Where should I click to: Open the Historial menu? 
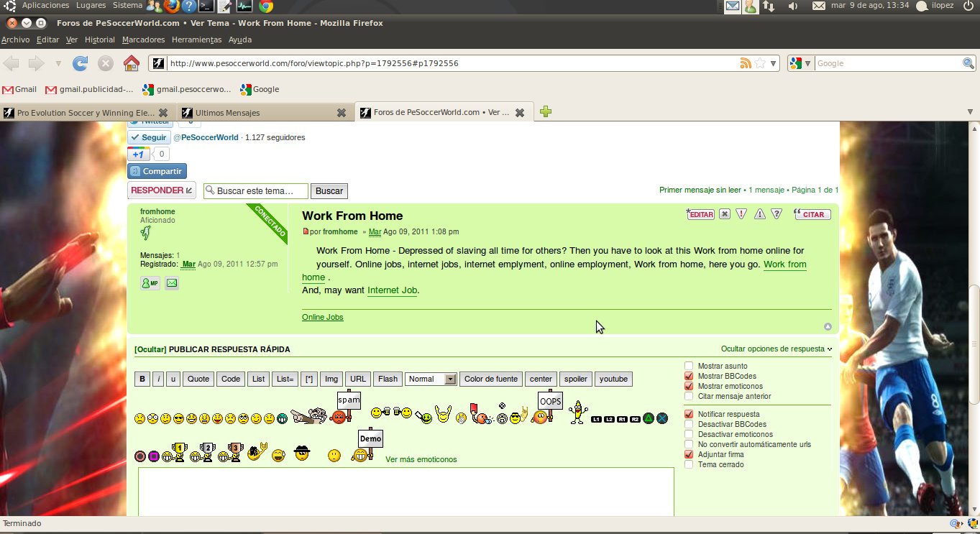tap(100, 40)
